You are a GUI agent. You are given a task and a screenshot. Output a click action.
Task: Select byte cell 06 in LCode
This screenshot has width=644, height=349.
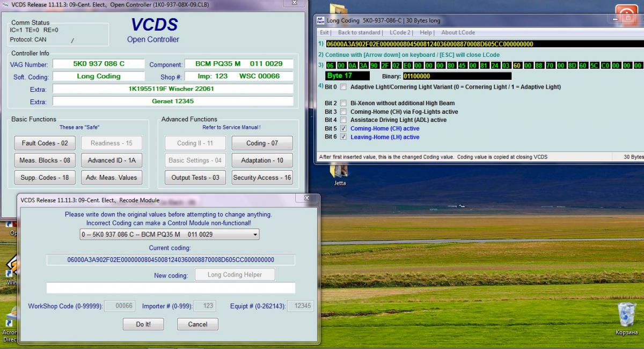tap(331, 66)
